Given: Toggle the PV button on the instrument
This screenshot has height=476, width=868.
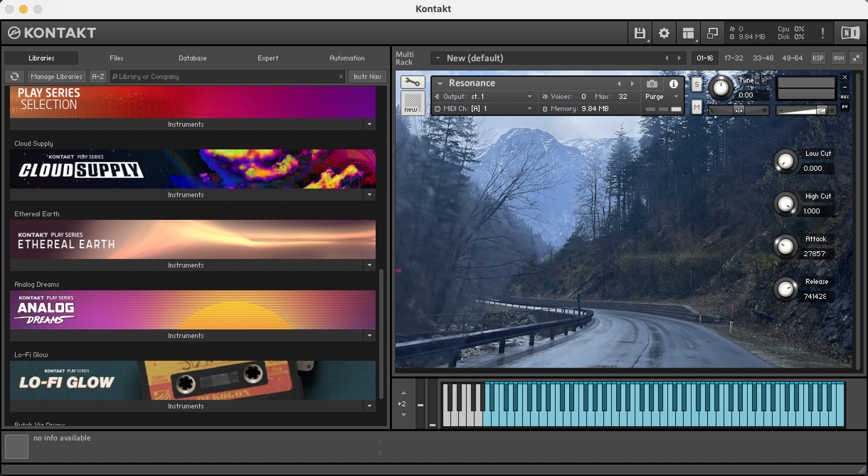Looking at the screenshot, I should (x=845, y=107).
